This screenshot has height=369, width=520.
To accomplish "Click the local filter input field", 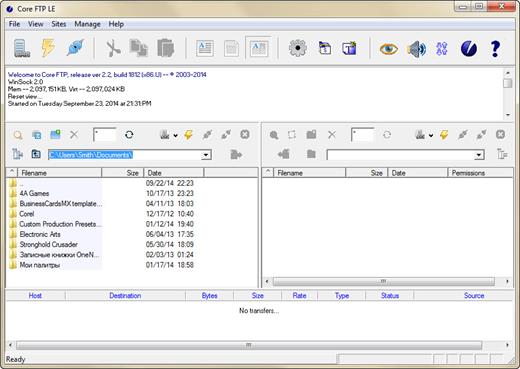I will pos(105,135).
